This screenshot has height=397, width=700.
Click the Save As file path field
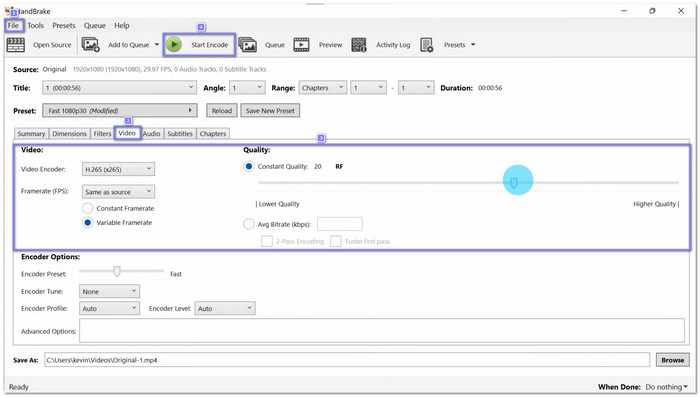pos(347,360)
